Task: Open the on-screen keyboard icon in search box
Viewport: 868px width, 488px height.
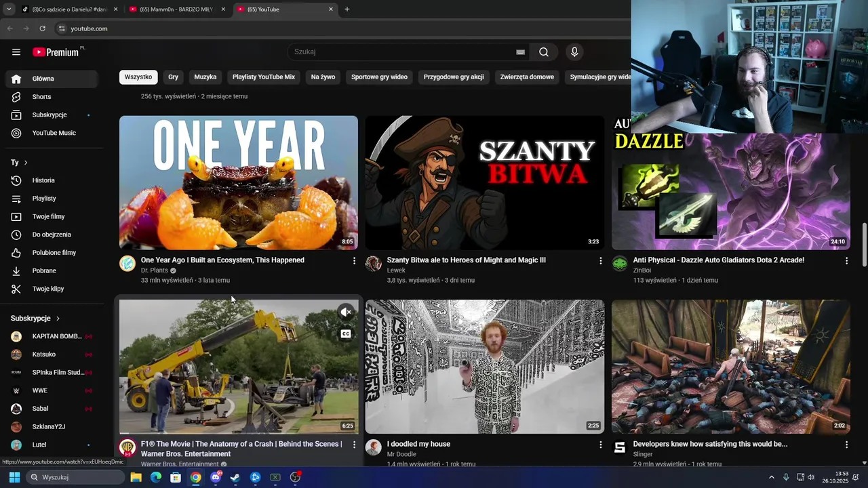Action: 520,52
